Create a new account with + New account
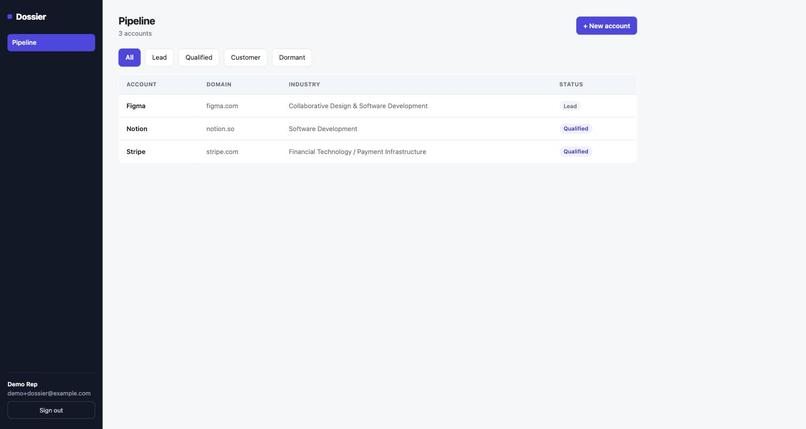This screenshot has width=806, height=429. (x=606, y=26)
